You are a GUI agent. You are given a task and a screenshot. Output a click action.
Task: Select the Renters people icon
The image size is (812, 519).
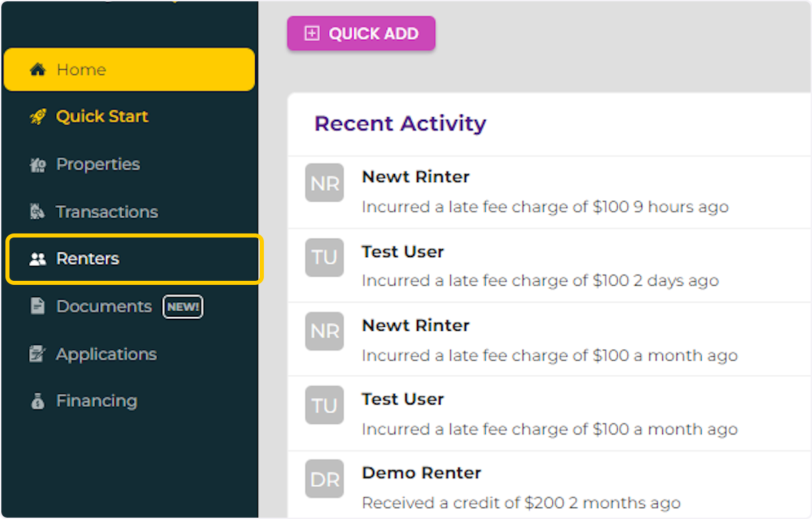pos(37,258)
